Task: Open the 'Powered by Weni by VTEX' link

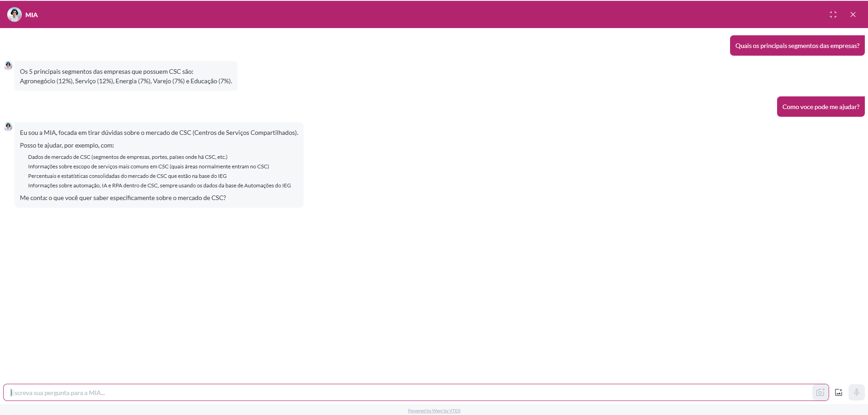Action: 434,411
